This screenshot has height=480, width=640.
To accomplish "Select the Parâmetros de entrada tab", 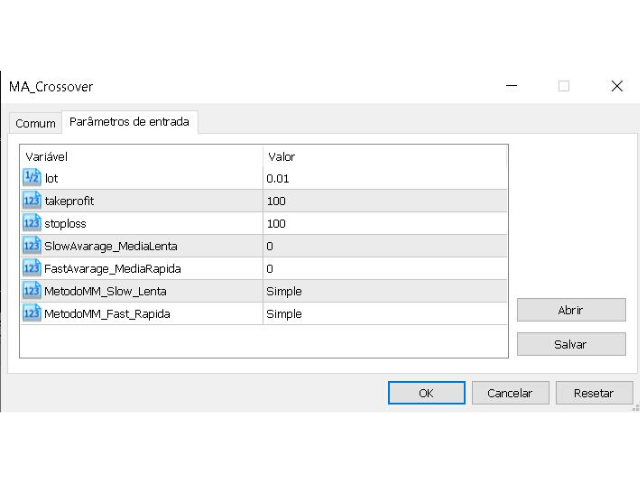I will 129,122.
